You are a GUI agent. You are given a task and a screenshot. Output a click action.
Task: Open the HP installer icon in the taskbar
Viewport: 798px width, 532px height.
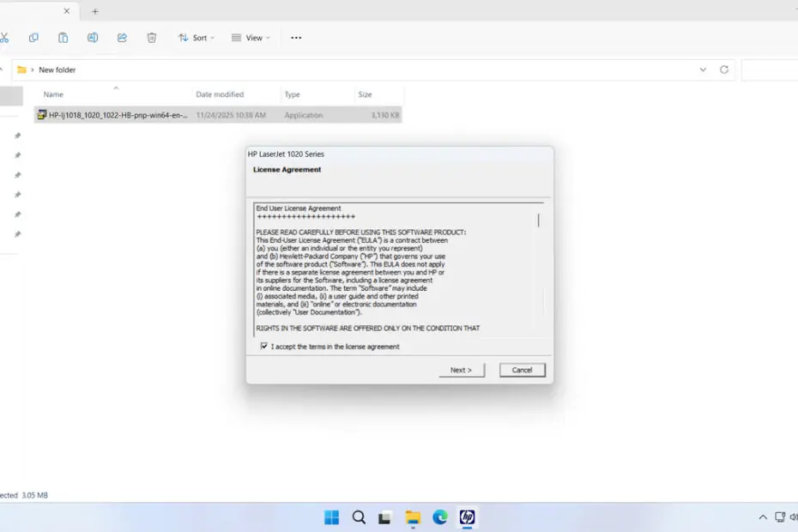click(x=468, y=518)
